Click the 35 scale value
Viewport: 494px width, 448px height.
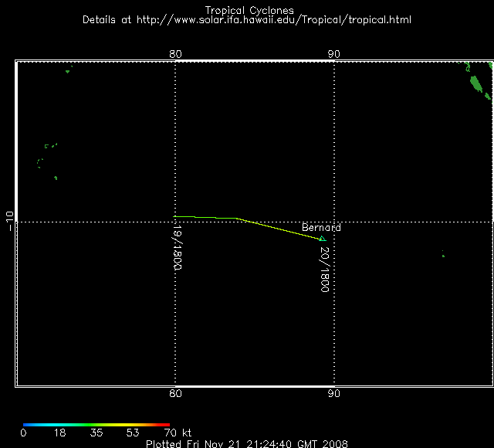pos(96,433)
